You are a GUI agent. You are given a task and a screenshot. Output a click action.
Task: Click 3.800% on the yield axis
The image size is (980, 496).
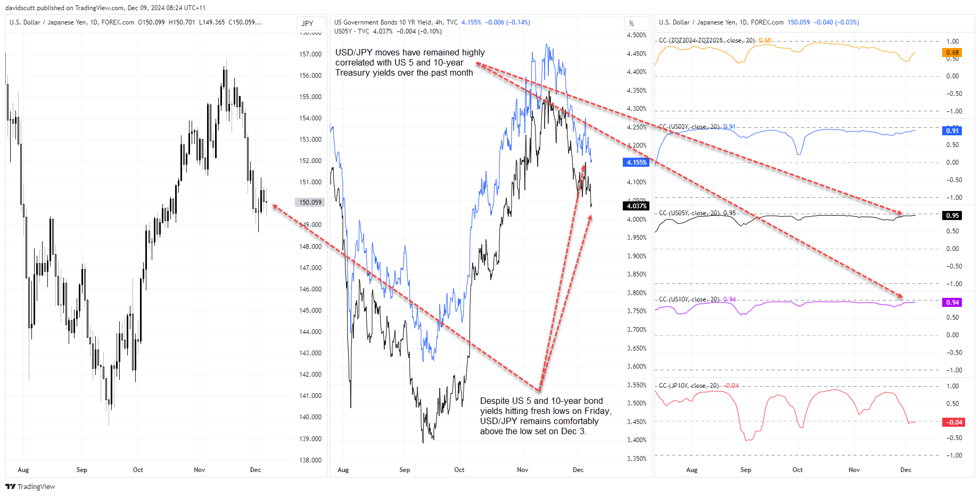637,293
